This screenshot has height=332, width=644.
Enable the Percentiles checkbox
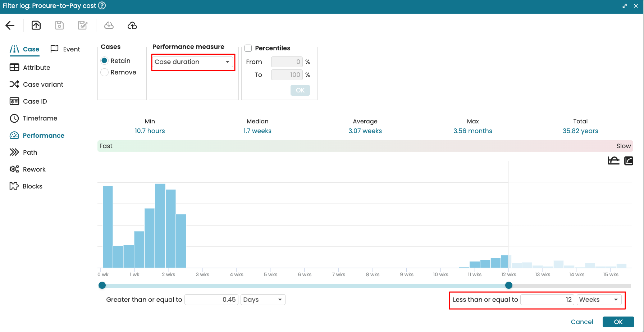pos(248,48)
